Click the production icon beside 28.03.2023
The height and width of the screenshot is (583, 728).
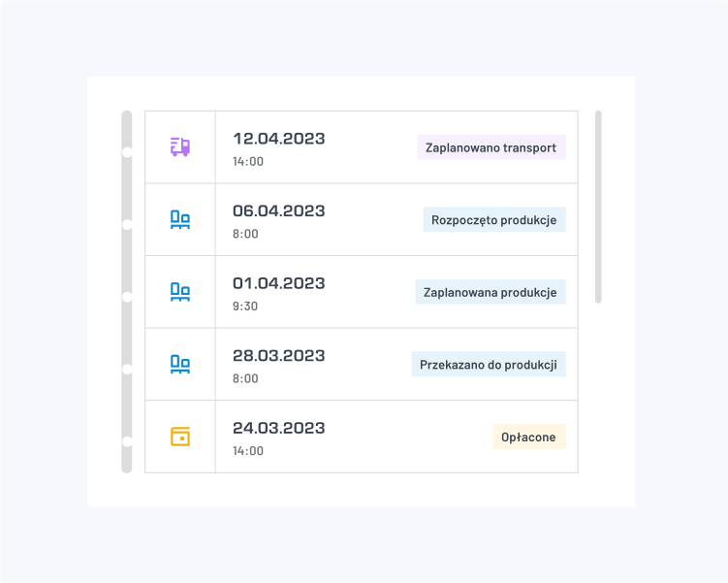180,364
